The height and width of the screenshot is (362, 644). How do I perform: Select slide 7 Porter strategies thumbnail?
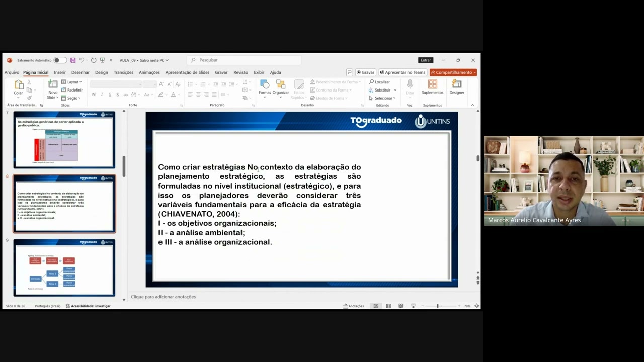coord(64,139)
